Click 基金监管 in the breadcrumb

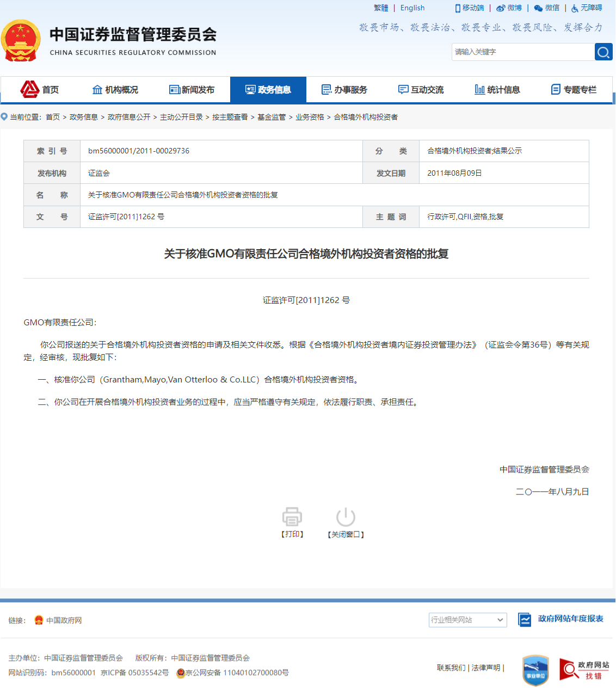(x=272, y=117)
